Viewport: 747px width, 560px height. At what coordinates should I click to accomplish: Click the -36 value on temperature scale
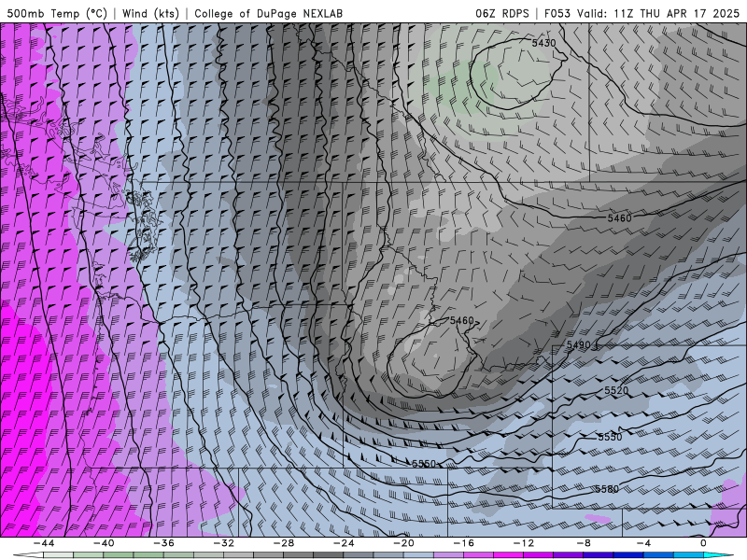(x=164, y=543)
